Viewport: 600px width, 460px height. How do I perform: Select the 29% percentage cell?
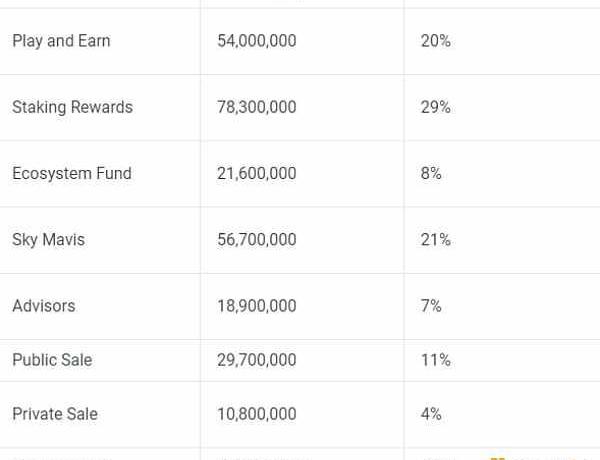pos(435,107)
